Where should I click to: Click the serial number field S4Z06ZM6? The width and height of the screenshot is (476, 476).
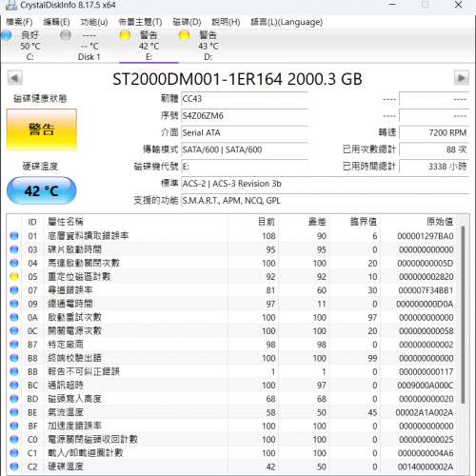click(x=245, y=115)
